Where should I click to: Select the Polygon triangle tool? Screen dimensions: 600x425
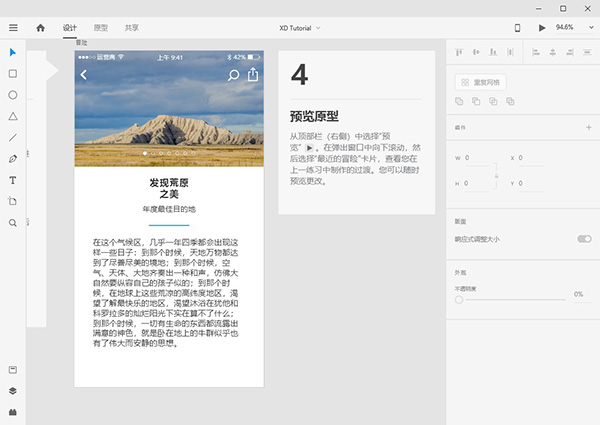tap(13, 116)
